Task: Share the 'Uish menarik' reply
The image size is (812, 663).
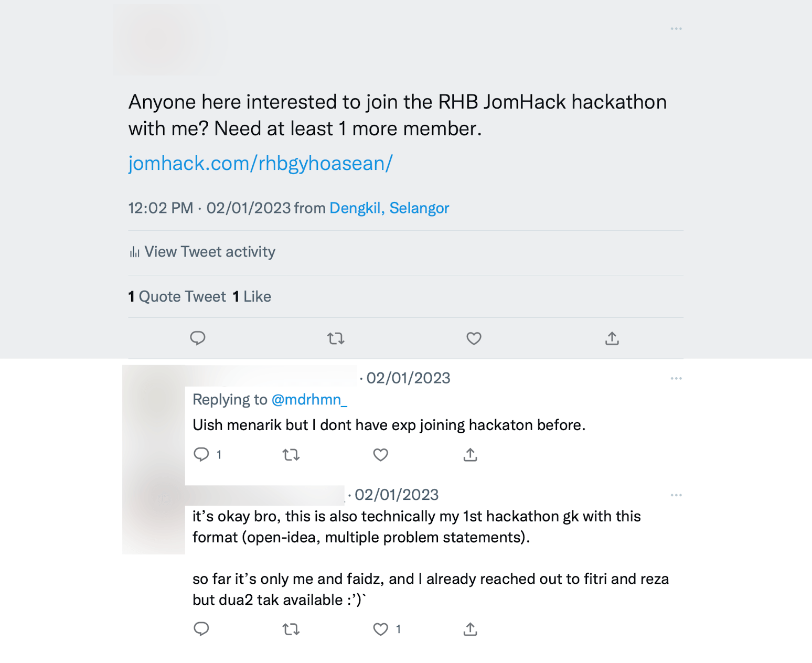Action: (471, 455)
